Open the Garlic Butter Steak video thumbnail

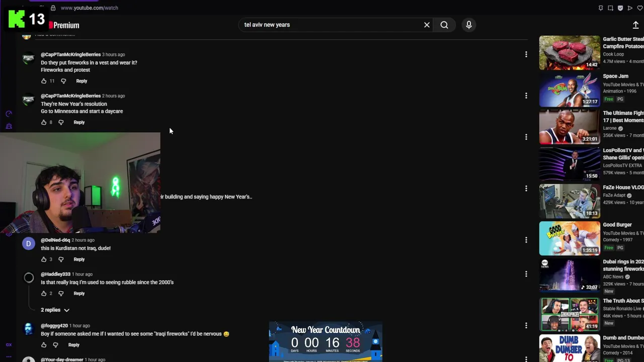pyautogui.click(x=570, y=52)
